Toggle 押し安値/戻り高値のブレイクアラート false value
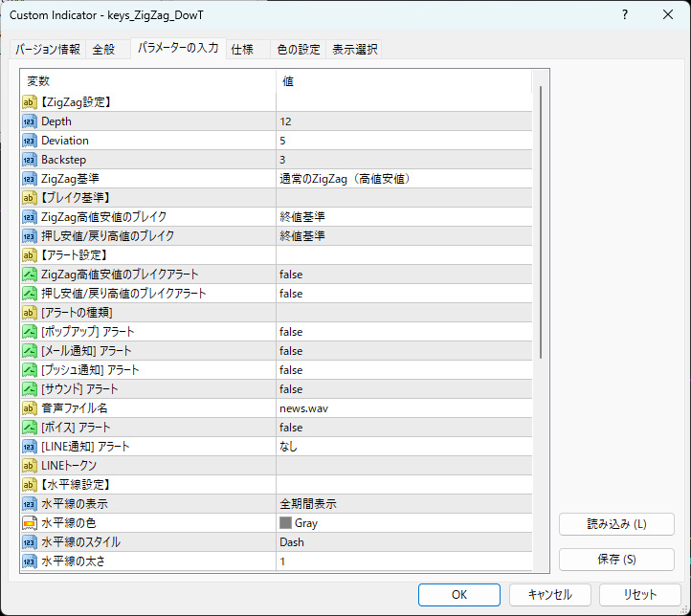The image size is (691, 616). 404,294
